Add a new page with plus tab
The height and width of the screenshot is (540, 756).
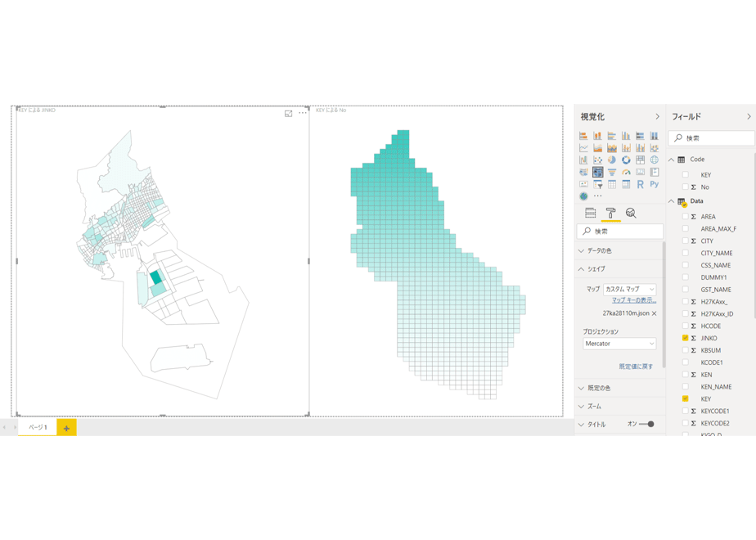[66, 428]
